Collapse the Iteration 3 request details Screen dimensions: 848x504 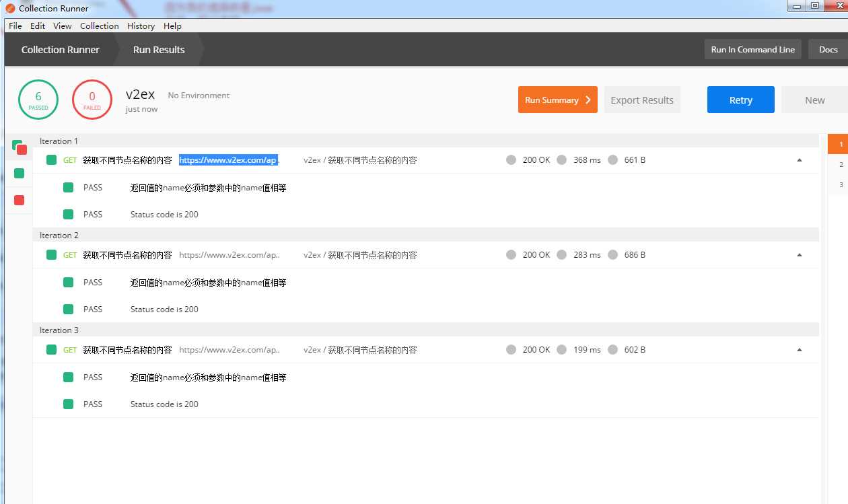(x=800, y=350)
